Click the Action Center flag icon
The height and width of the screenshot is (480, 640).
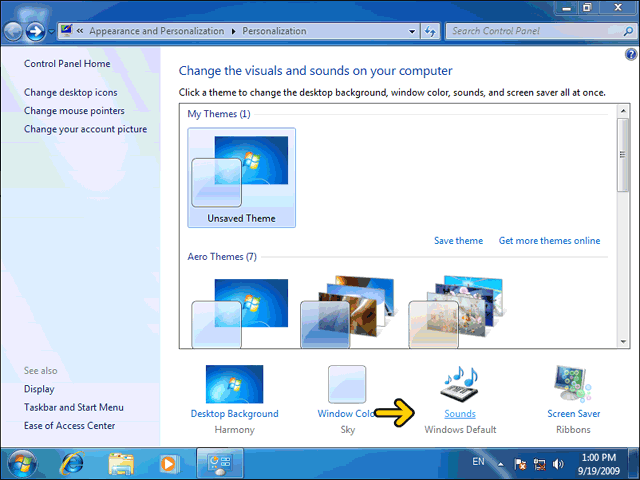[520, 464]
